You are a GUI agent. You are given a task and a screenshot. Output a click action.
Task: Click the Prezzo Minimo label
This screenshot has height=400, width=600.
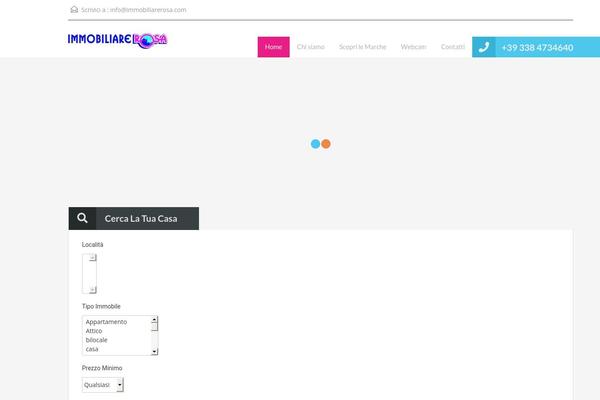pos(102,368)
